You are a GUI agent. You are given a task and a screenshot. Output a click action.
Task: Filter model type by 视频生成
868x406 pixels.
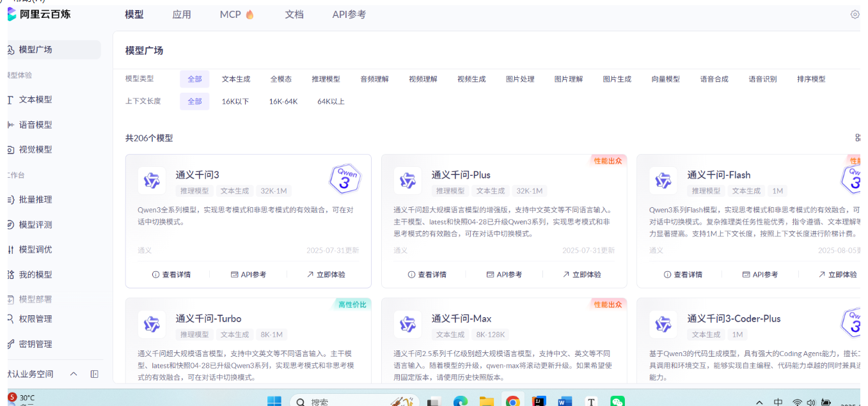471,79
